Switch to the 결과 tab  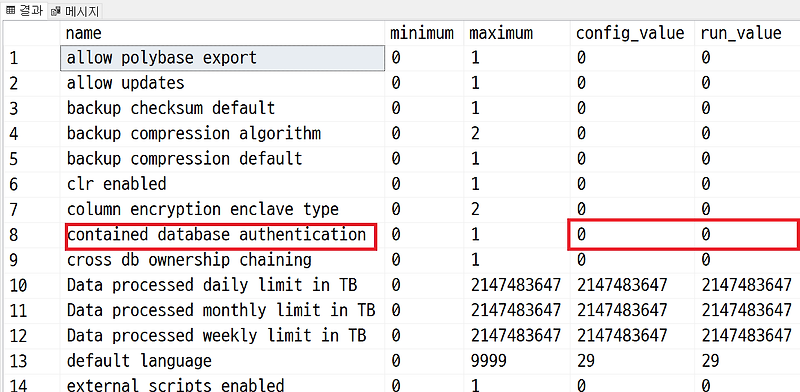pyautogui.click(x=24, y=10)
